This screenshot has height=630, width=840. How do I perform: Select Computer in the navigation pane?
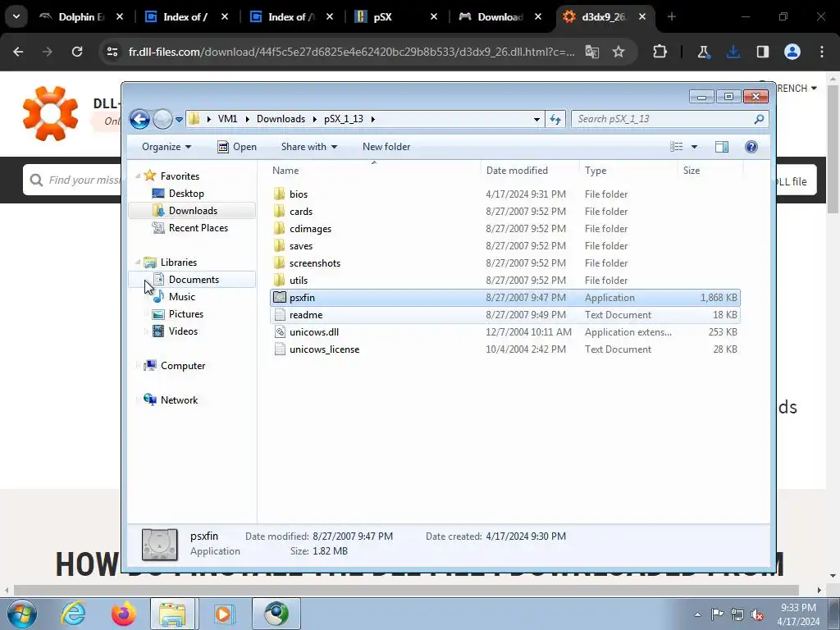pyautogui.click(x=183, y=365)
